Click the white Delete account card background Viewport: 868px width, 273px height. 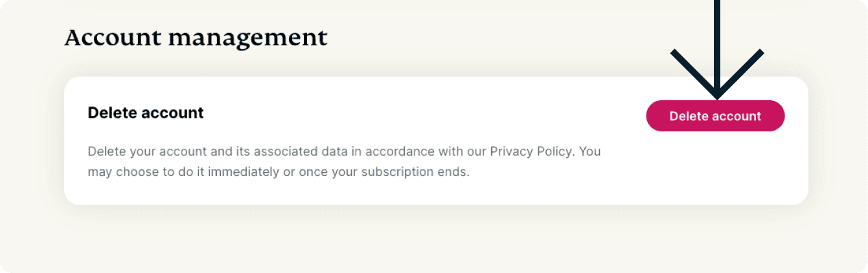click(436, 141)
